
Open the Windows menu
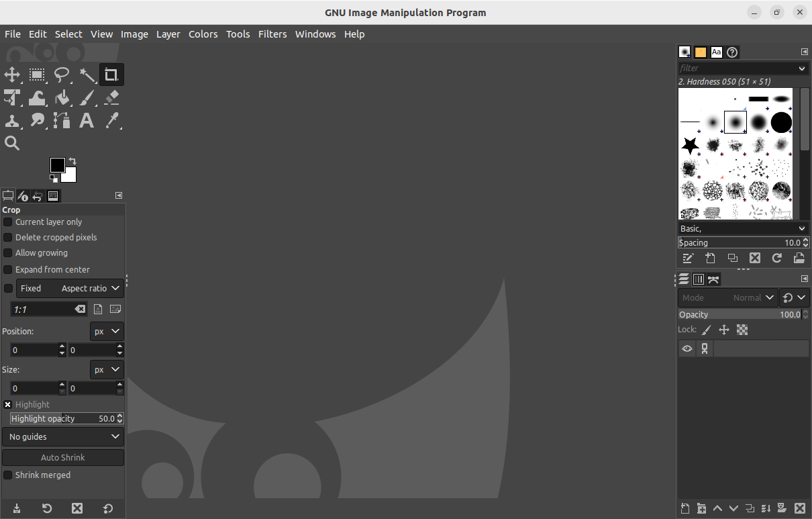point(315,34)
